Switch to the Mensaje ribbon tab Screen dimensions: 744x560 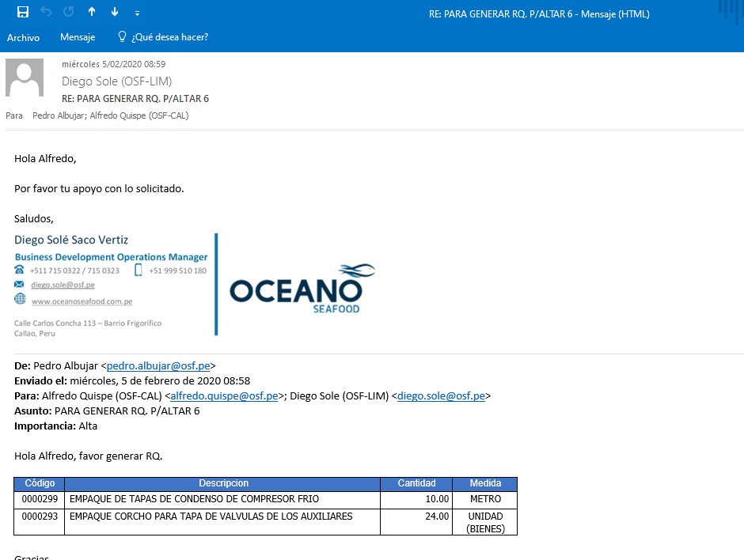tap(78, 37)
